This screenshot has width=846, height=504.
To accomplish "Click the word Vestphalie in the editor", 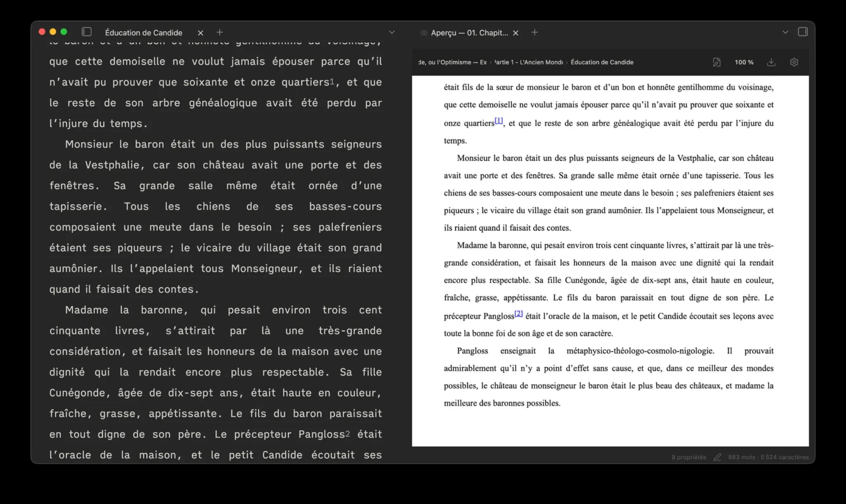I will pyautogui.click(x=112, y=165).
